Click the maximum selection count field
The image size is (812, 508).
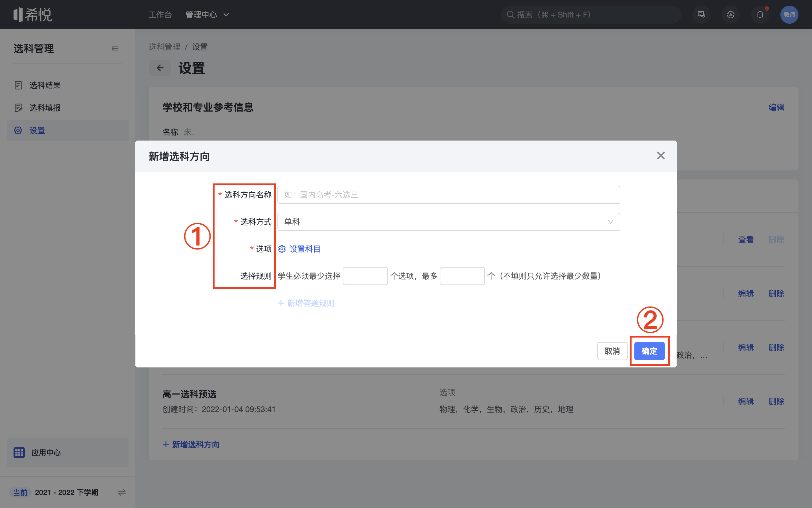click(462, 276)
